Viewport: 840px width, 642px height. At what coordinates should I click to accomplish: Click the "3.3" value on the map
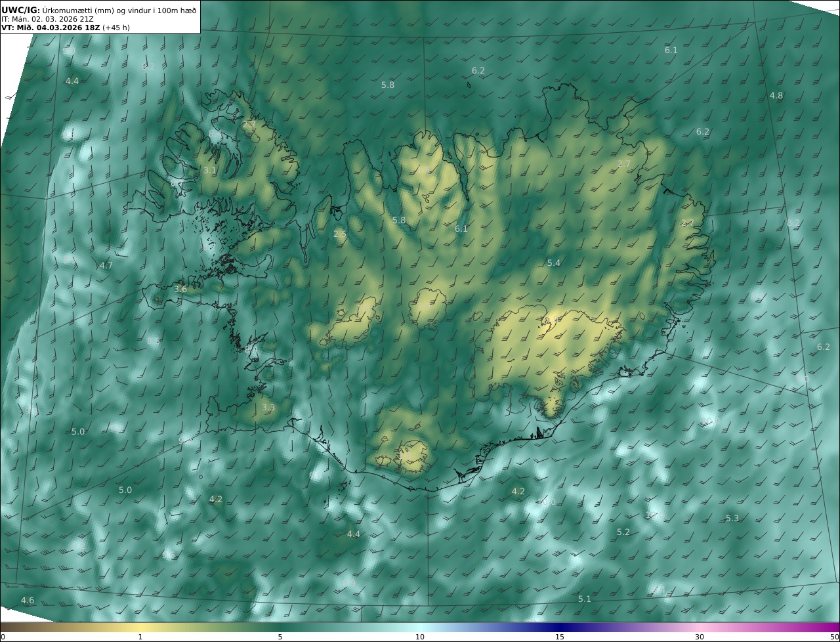click(x=268, y=408)
